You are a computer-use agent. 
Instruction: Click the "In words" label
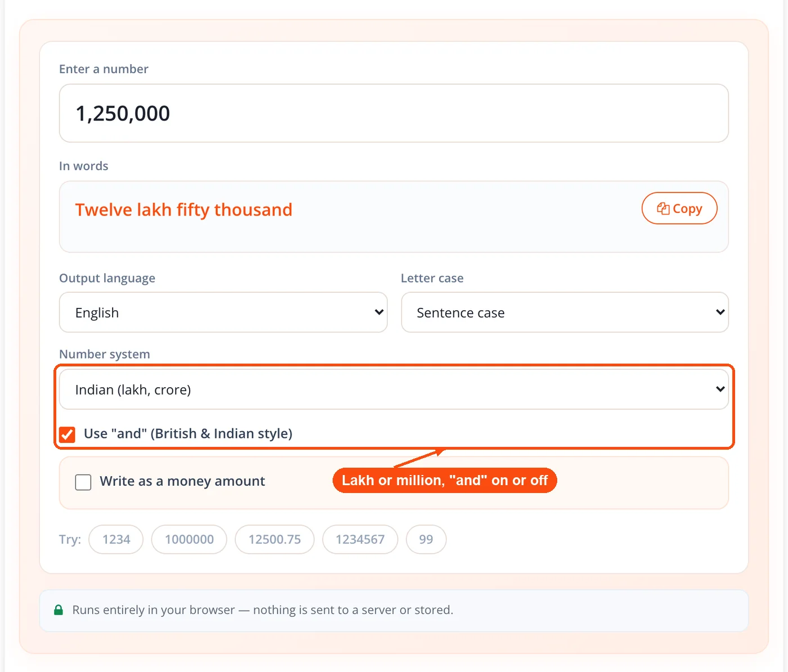pos(84,166)
